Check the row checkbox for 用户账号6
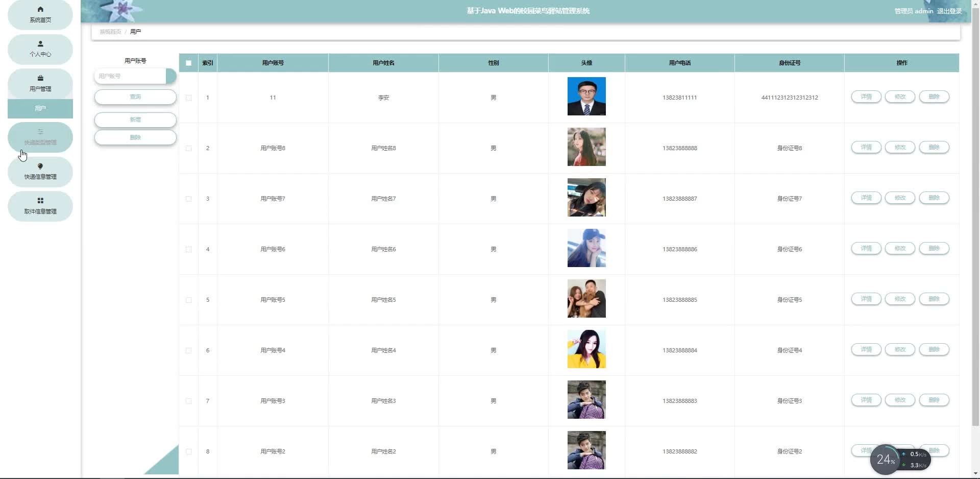Viewport: 980px width, 479px height. pyautogui.click(x=189, y=249)
